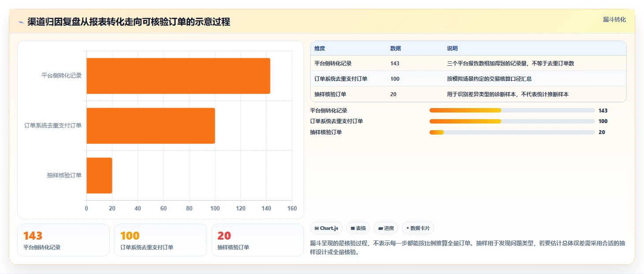Click description starting 三个平台报告数相加
The image size is (644, 274).
pos(511,64)
